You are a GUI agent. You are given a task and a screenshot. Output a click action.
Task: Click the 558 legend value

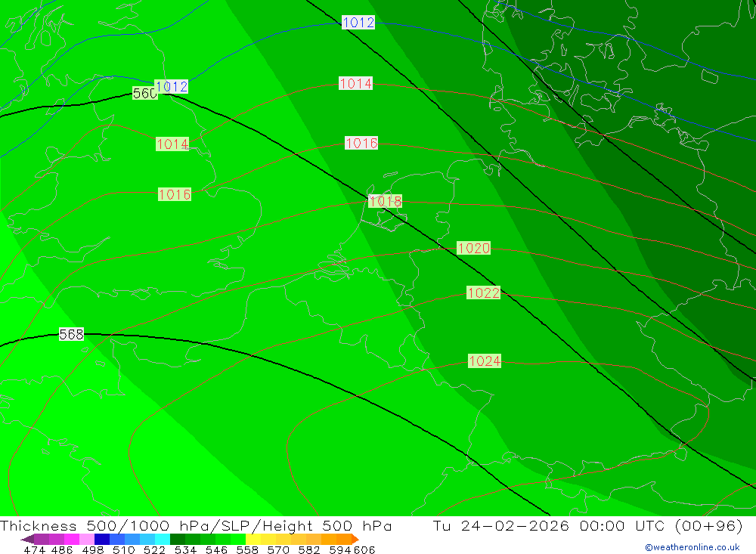(x=247, y=549)
